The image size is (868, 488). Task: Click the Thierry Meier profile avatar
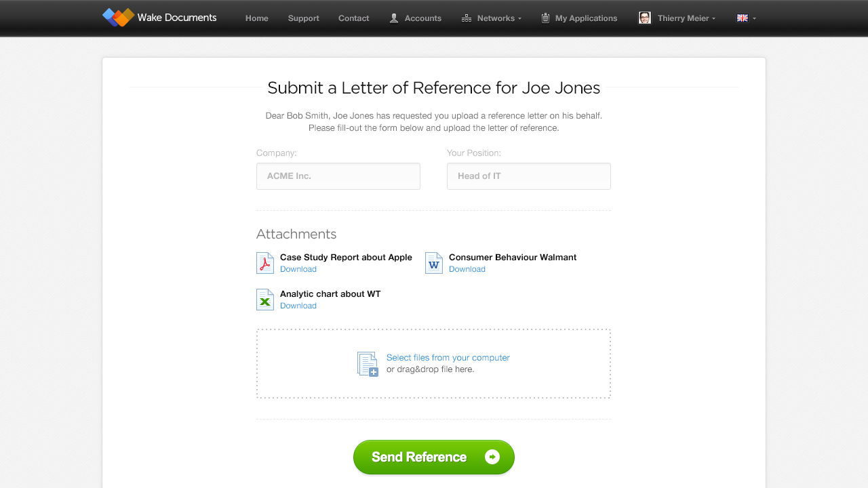tap(645, 18)
